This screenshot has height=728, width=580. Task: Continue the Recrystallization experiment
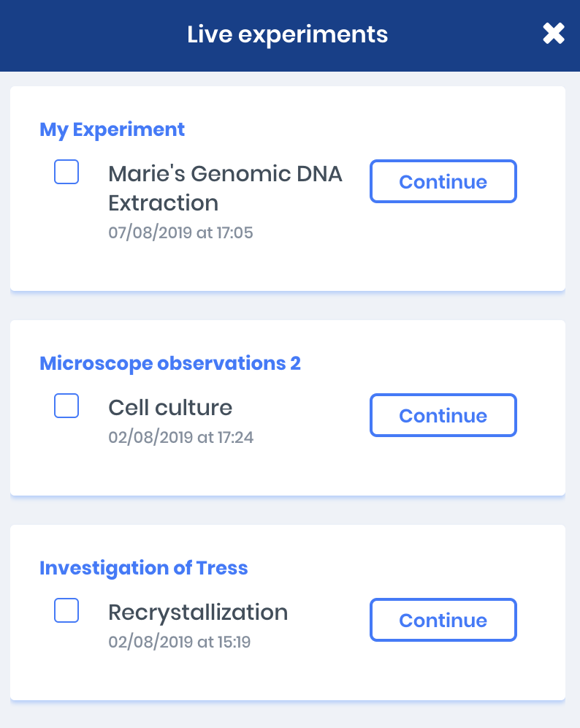(443, 620)
